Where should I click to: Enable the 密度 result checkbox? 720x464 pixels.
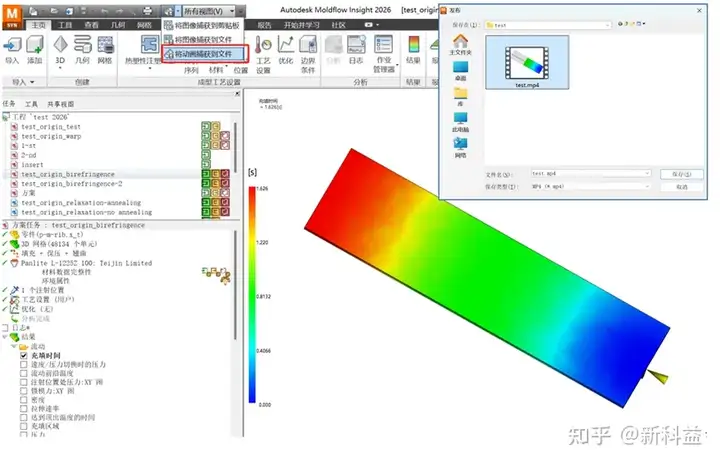tap(24, 400)
